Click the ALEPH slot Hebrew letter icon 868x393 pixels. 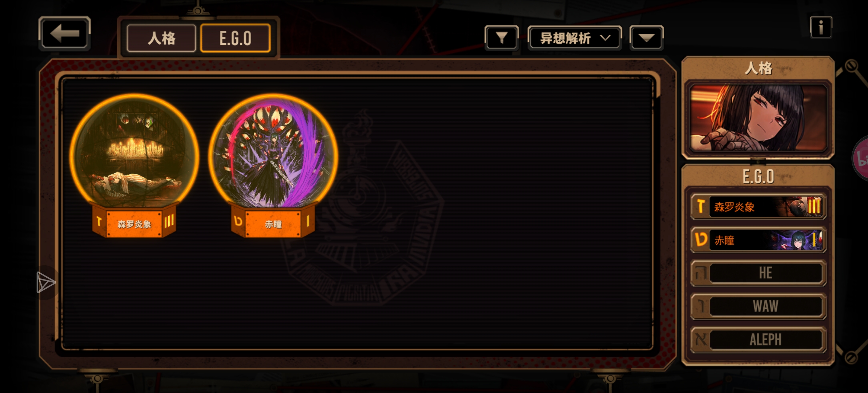pos(700,340)
